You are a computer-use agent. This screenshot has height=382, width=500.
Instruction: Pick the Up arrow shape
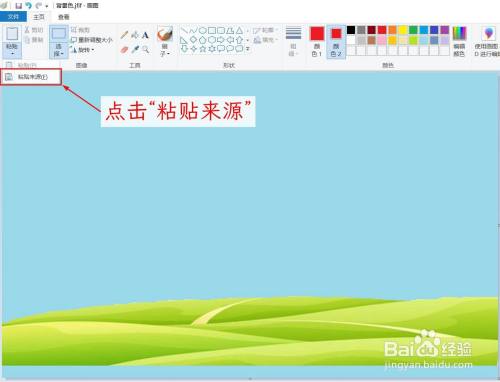(x=239, y=40)
